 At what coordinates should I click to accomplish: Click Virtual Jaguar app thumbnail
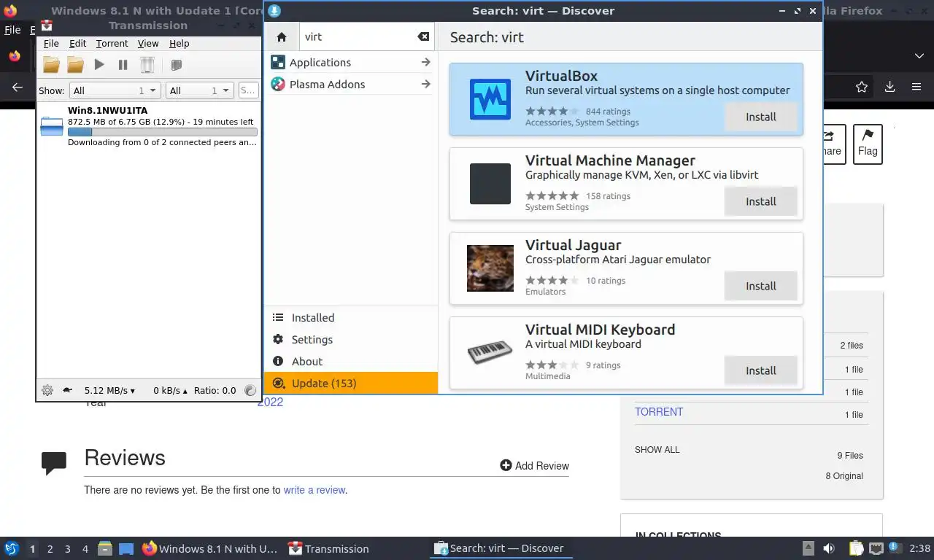click(490, 268)
